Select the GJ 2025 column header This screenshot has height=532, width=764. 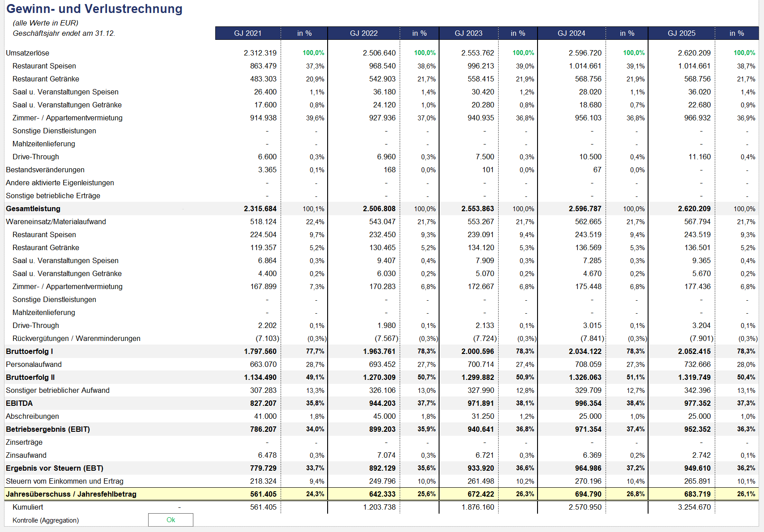click(681, 33)
